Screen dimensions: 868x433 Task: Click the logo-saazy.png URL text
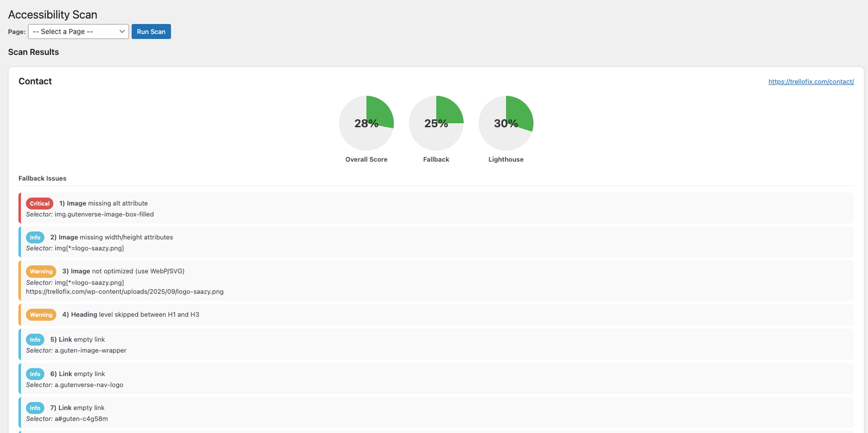pyautogui.click(x=125, y=291)
